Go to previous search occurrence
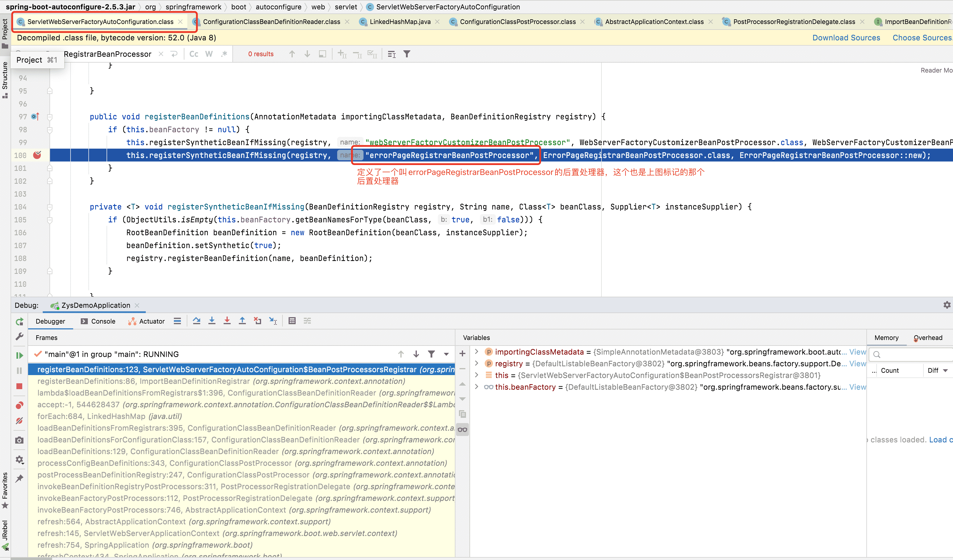The height and width of the screenshot is (560, 953). [x=292, y=54]
